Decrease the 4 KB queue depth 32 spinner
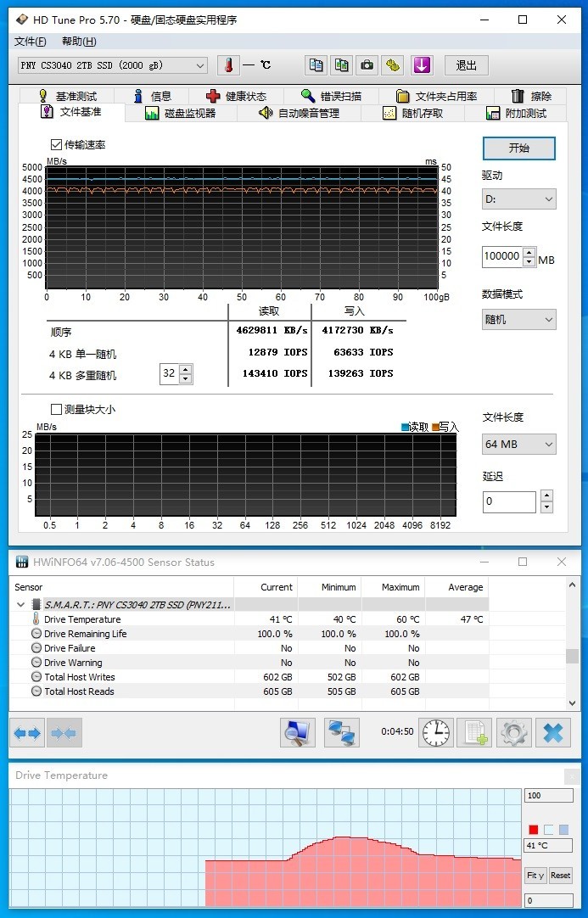 click(186, 378)
